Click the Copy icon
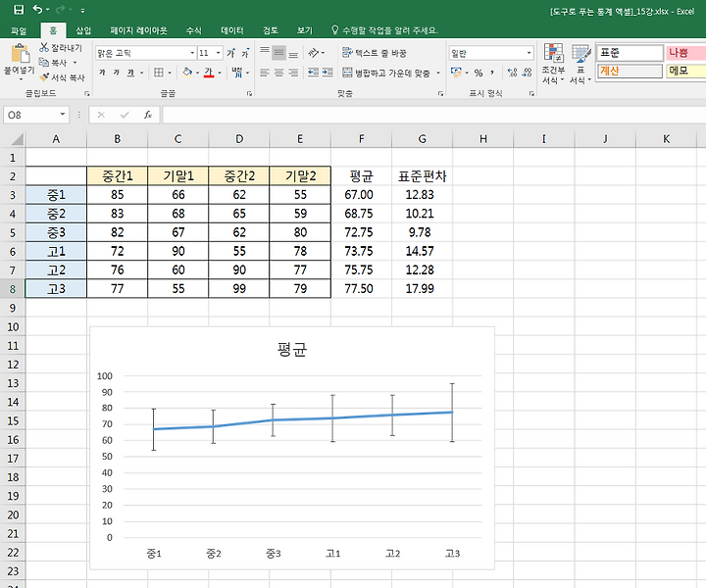The height and width of the screenshot is (588, 706). click(44, 62)
